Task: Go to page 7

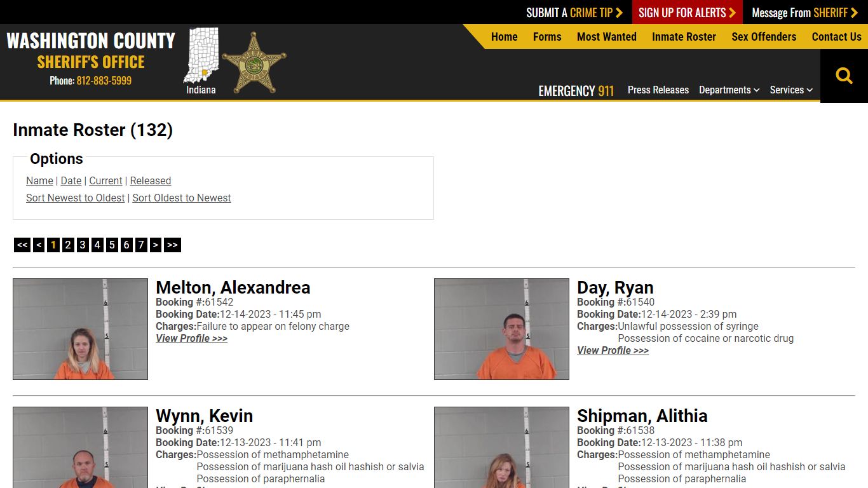Action: coord(141,245)
